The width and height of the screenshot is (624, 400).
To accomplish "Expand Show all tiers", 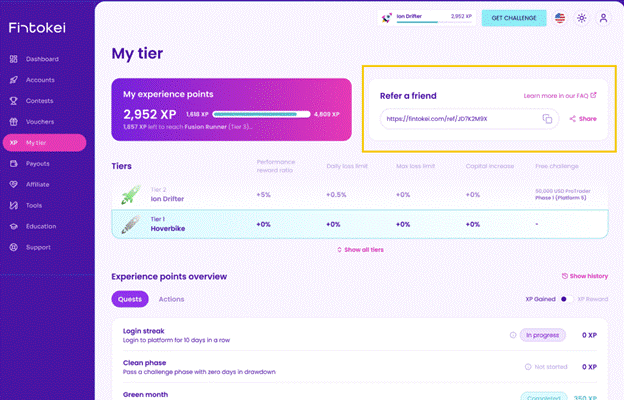I will coord(360,249).
